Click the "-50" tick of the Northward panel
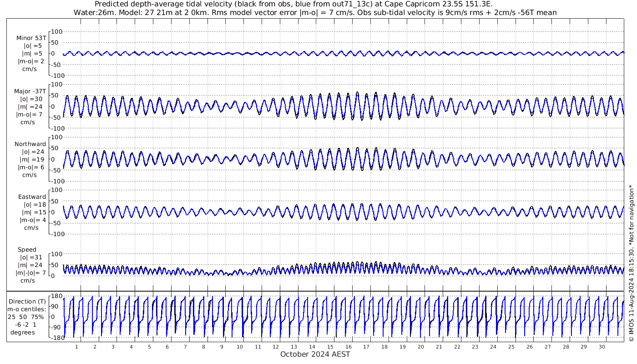The image size is (637, 364). 57,170
